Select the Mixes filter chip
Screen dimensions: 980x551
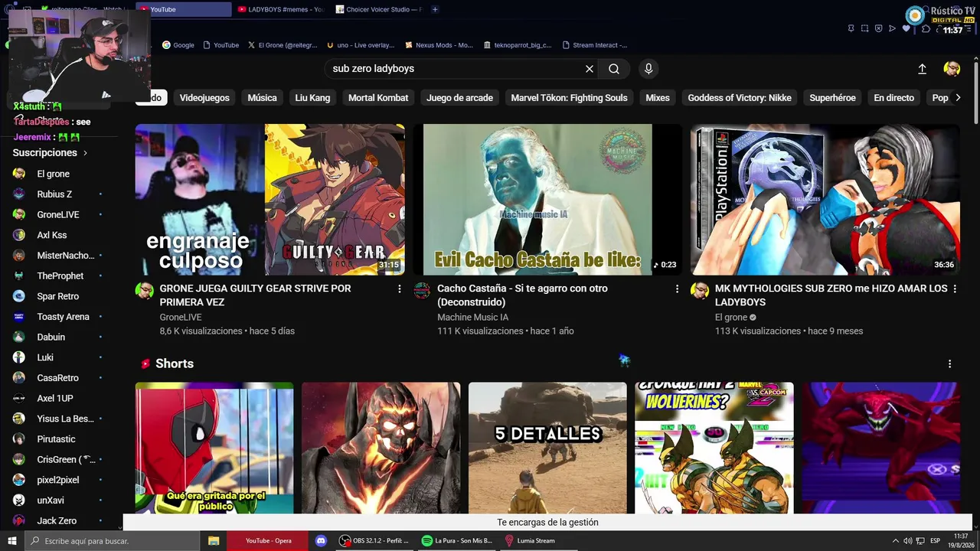(x=658, y=98)
